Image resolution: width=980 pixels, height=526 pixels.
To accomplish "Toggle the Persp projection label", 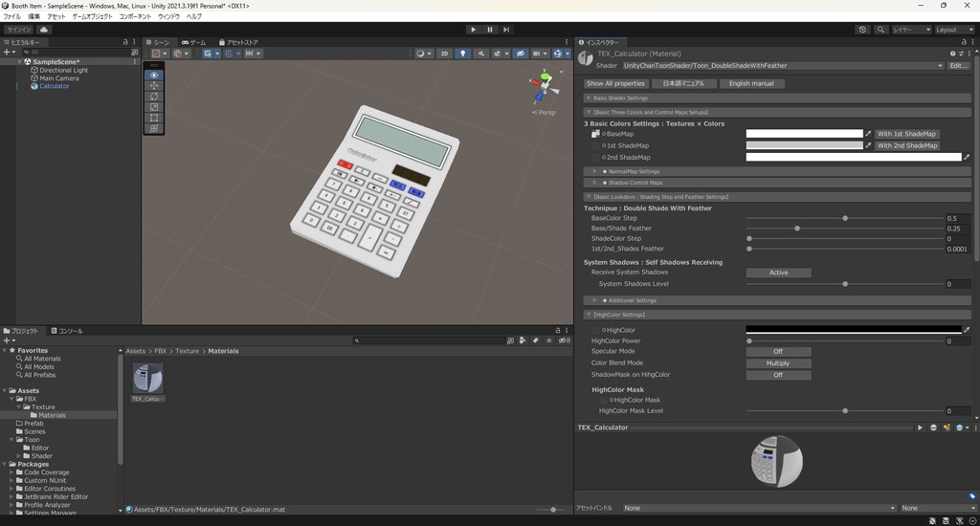I will pos(544,113).
